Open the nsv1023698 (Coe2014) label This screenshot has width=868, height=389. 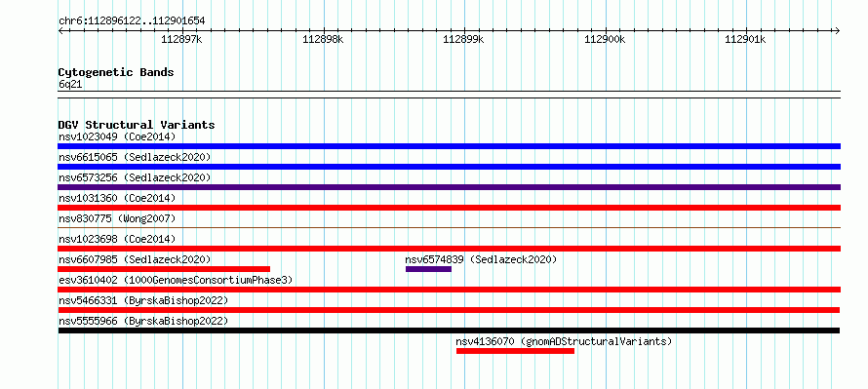click(x=117, y=239)
